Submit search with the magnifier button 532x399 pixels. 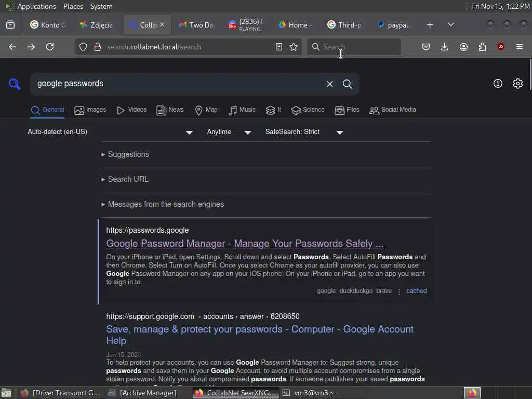(347, 84)
